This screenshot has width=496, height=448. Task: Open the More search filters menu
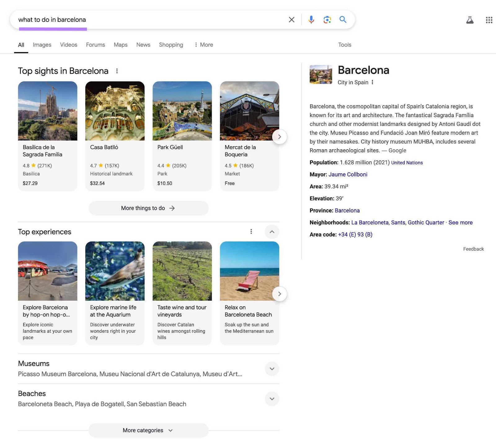(204, 45)
